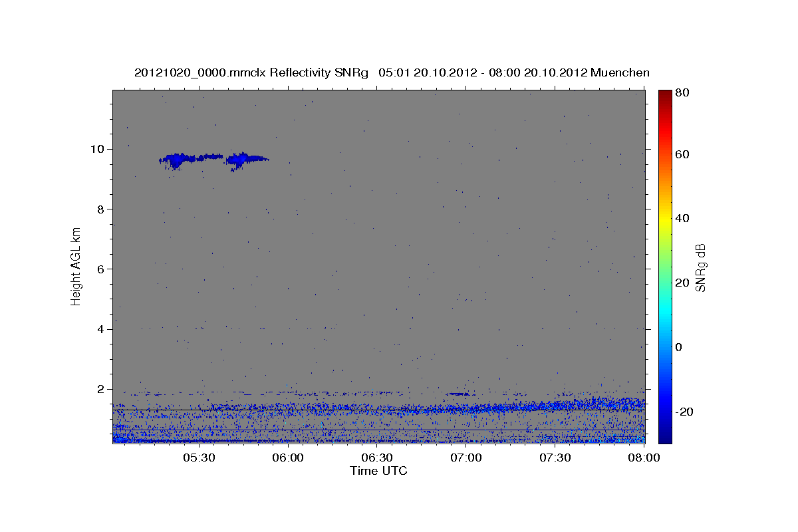This screenshot has height=532, width=798.
Task: Click the height label 10
Action: 99,149
